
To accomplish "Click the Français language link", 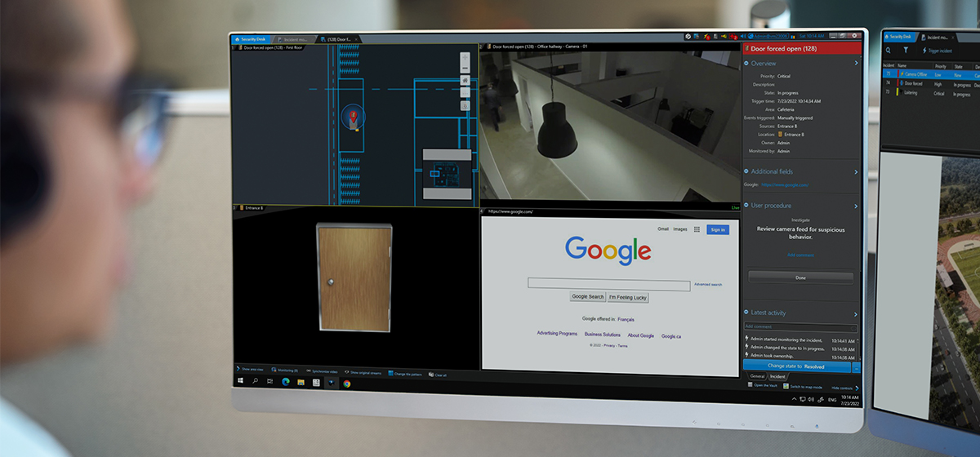I will click(x=626, y=319).
